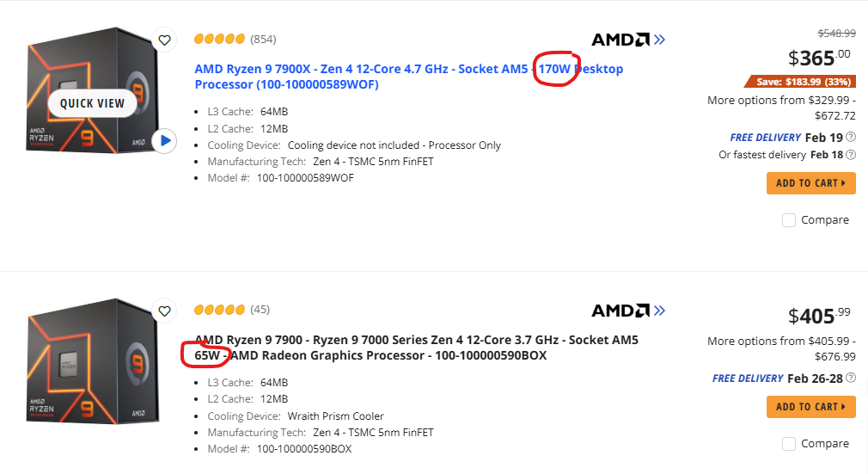Click AMD brand logo on the 7900 listing
868x474 pixels.
click(628, 311)
